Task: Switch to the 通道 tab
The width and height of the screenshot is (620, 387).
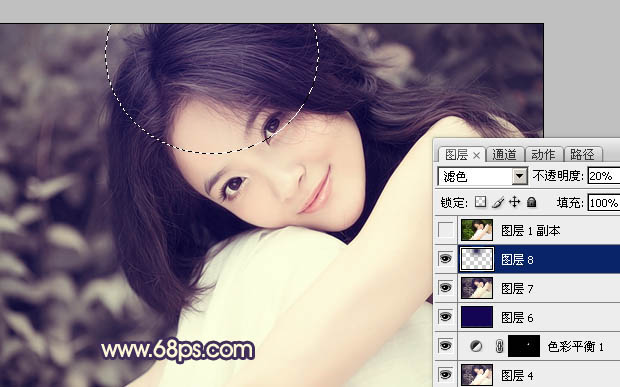Action: tap(505, 154)
